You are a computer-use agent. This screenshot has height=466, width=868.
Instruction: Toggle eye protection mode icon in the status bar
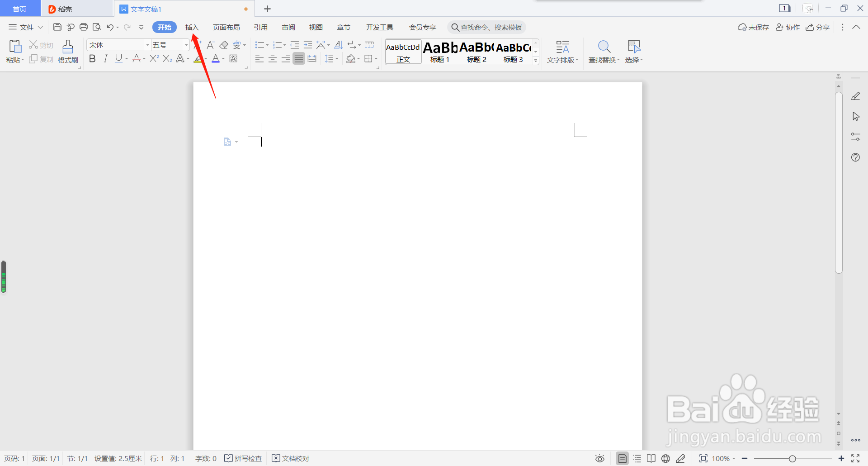click(x=600, y=459)
